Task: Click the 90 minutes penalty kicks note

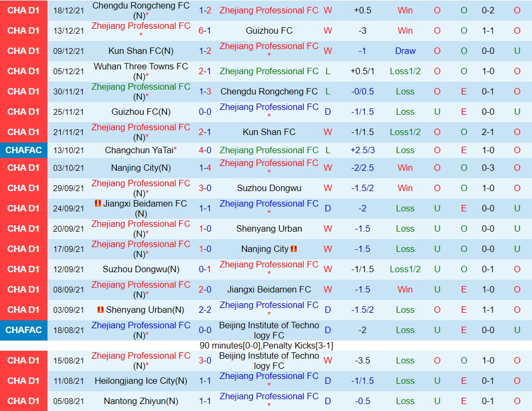Action: click(266, 345)
